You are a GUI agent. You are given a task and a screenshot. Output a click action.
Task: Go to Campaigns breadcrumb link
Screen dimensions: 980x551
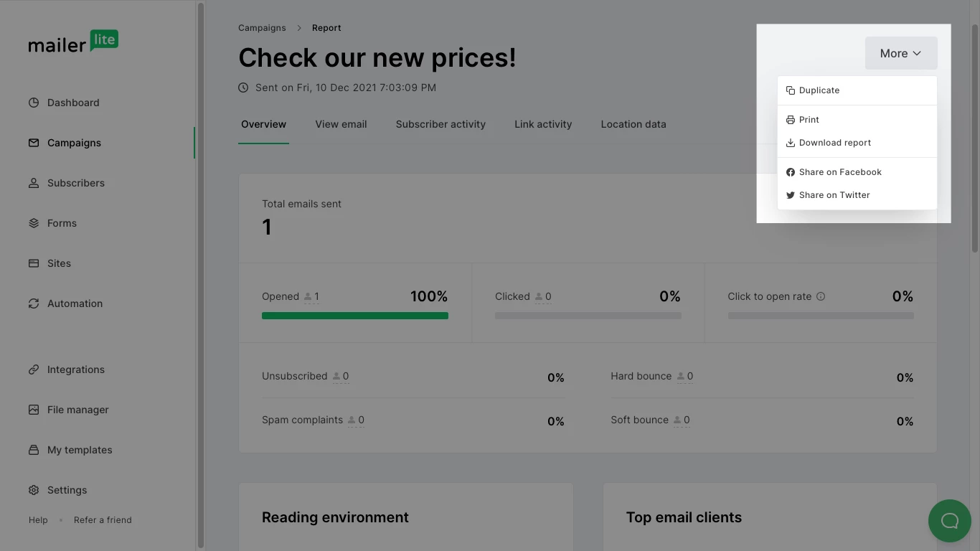tap(262, 28)
